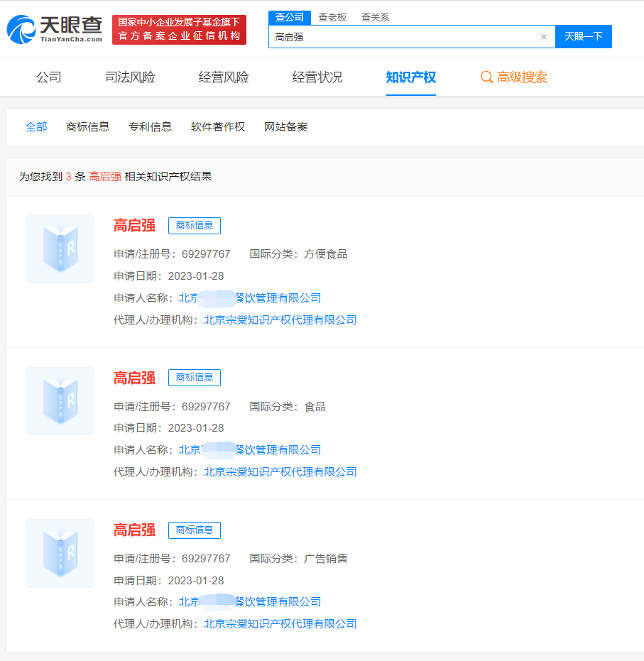The width and height of the screenshot is (644, 661).
Task: Clear the search box using the X icon
Action: 544,36
